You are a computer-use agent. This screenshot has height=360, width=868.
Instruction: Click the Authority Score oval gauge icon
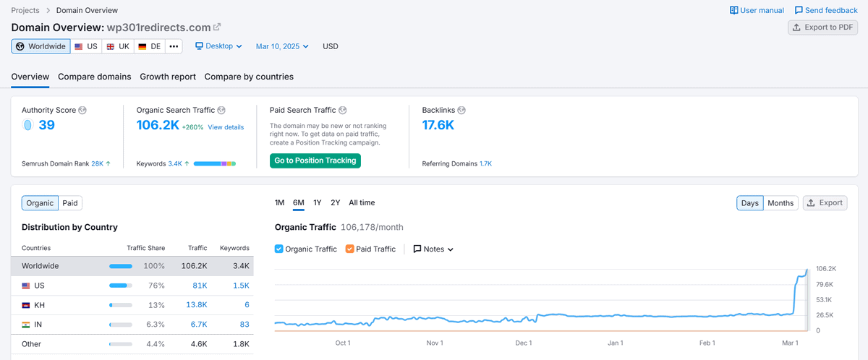tap(27, 125)
